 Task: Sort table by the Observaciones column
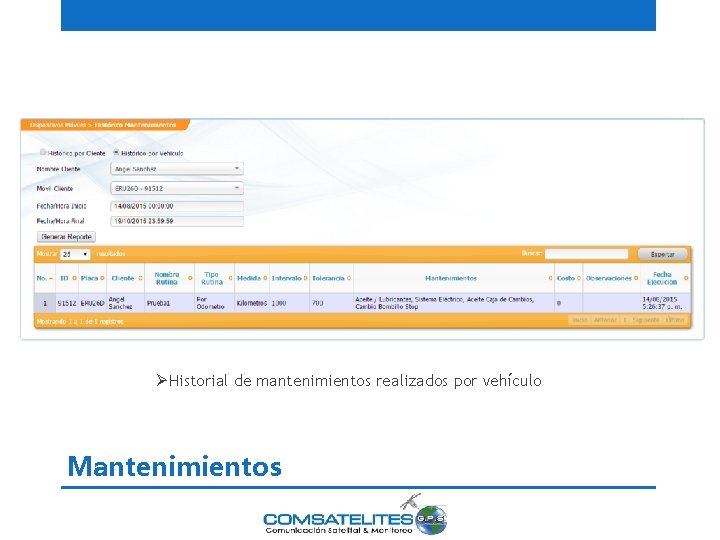[x=612, y=278]
